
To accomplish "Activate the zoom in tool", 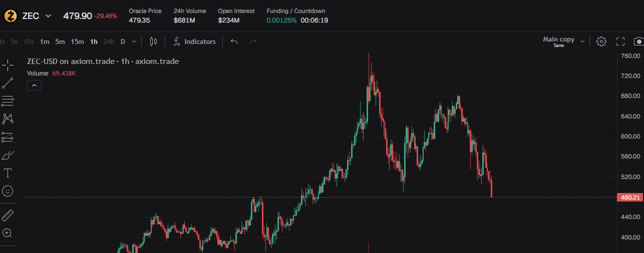I will click(8, 233).
